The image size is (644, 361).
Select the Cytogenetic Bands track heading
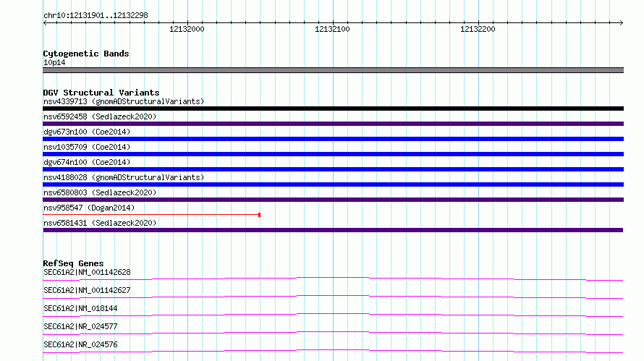click(x=86, y=54)
